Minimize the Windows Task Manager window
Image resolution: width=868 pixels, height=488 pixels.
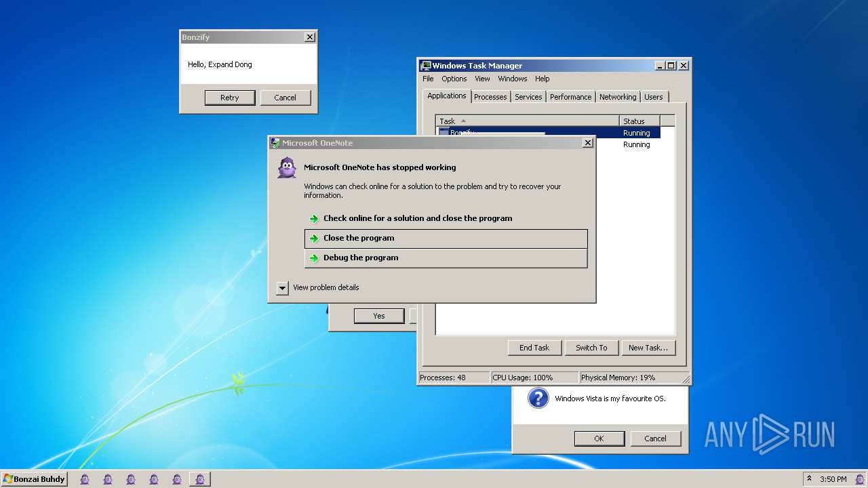660,66
